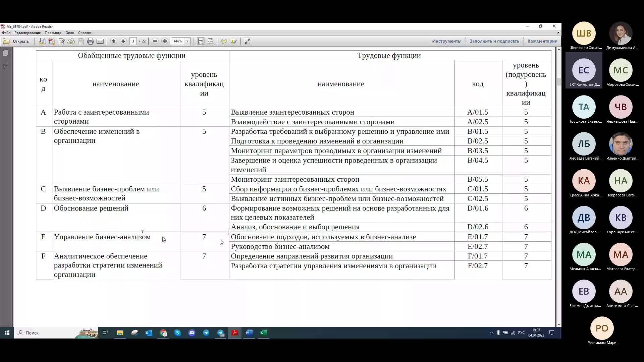Print the document with the printer icon
The width and height of the screenshot is (644, 362).
click(90, 41)
